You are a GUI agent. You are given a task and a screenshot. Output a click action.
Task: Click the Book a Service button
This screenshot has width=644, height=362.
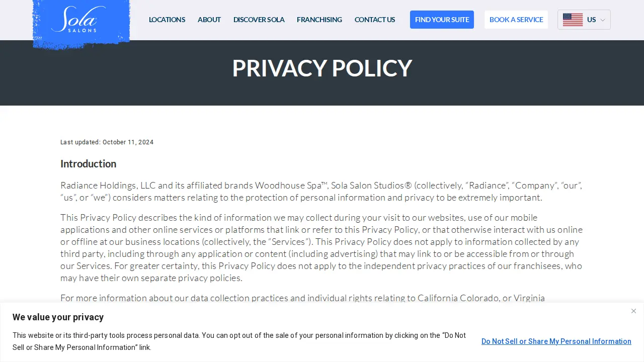coord(516,20)
